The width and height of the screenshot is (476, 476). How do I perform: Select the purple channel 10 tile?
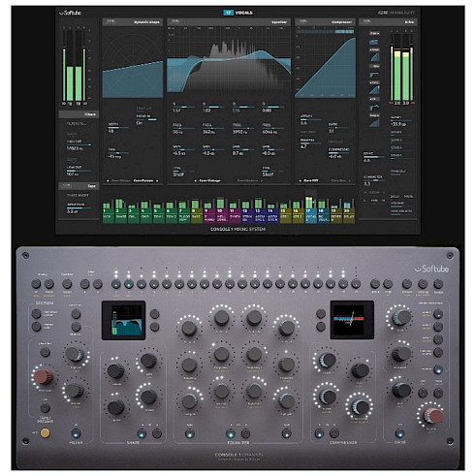point(222,215)
